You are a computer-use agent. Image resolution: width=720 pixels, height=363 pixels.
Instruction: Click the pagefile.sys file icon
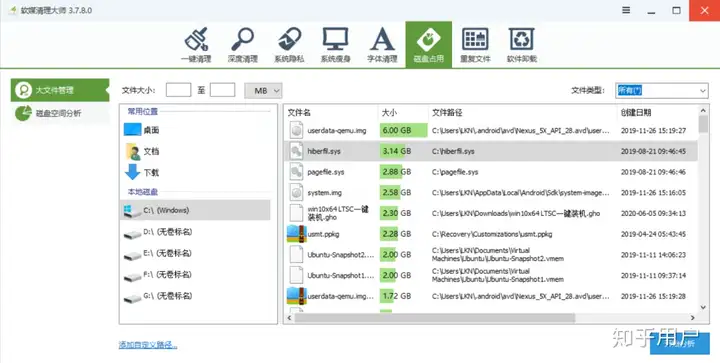click(297, 172)
